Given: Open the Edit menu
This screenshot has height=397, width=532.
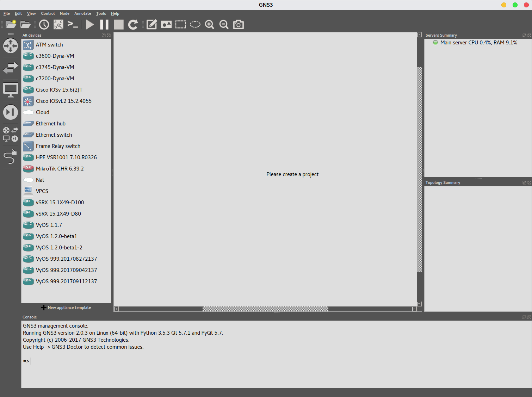Looking at the screenshot, I should tap(18, 13).
